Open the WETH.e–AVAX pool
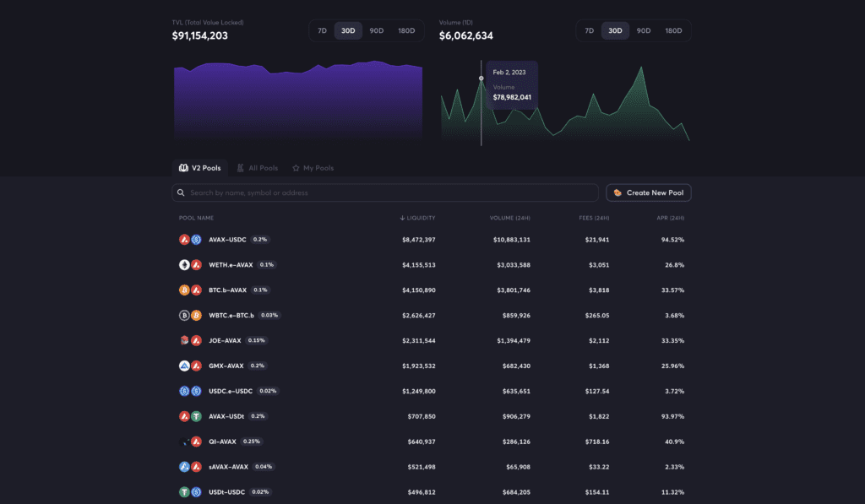The width and height of the screenshot is (865, 504). (432, 265)
